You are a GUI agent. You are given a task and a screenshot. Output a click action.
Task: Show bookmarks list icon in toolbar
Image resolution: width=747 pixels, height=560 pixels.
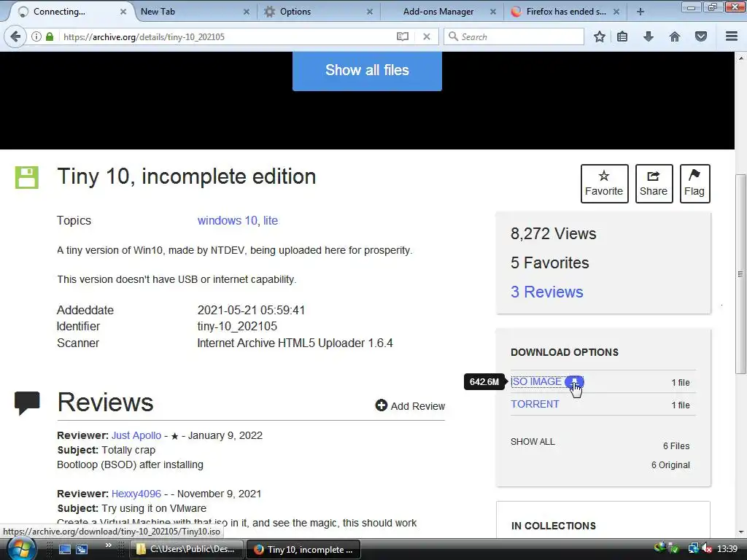pyautogui.click(x=622, y=36)
